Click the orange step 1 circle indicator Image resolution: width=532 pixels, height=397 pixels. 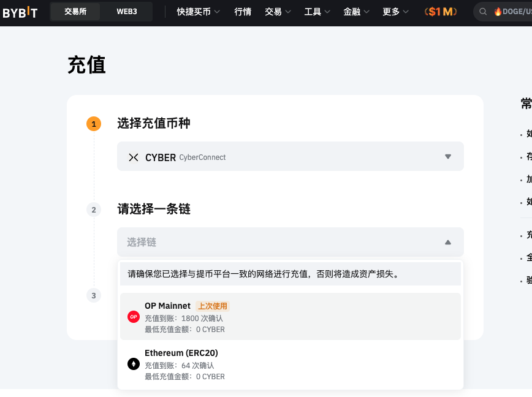(94, 123)
